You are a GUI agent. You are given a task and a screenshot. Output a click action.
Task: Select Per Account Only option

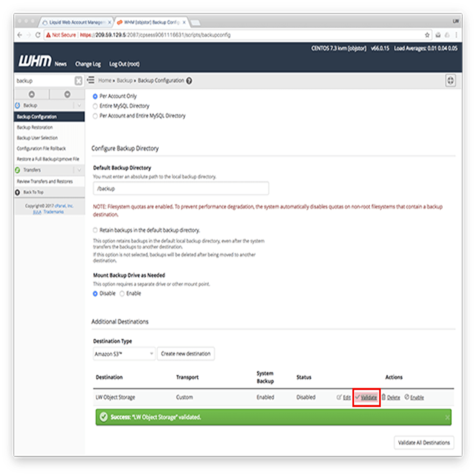pyautogui.click(x=95, y=96)
